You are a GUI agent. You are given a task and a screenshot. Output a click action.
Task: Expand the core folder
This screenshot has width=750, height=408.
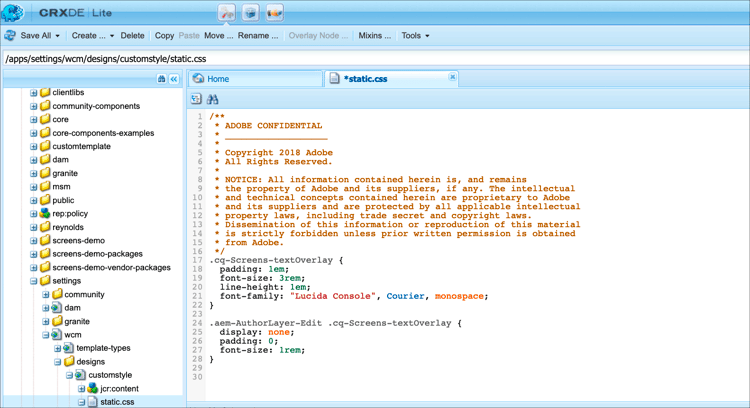coord(33,120)
